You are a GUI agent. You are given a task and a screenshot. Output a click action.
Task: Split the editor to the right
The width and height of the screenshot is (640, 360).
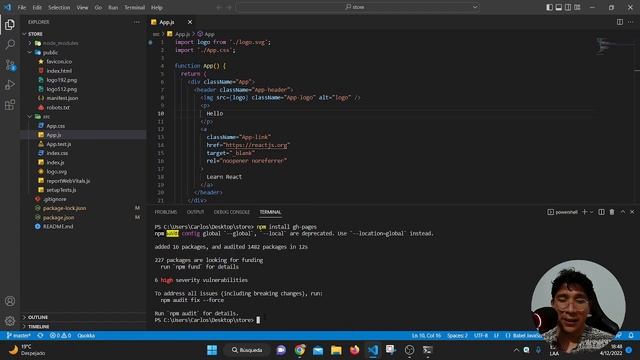(x=620, y=22)
